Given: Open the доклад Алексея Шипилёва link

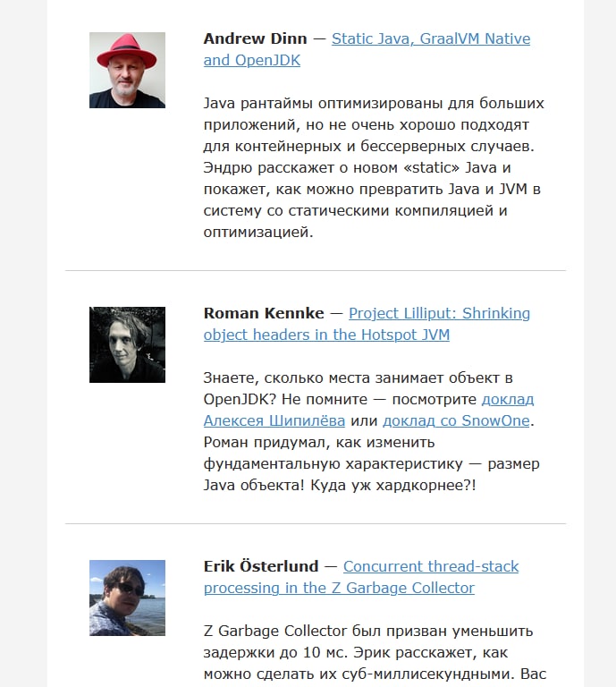Looking at the screenshot, I should click(x=368, y=410).
